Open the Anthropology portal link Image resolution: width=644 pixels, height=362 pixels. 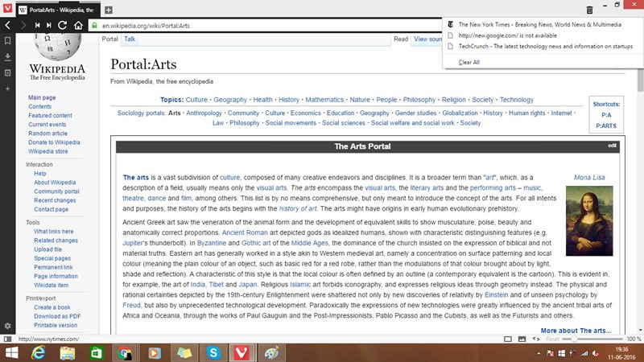click(x=204, y=113)
